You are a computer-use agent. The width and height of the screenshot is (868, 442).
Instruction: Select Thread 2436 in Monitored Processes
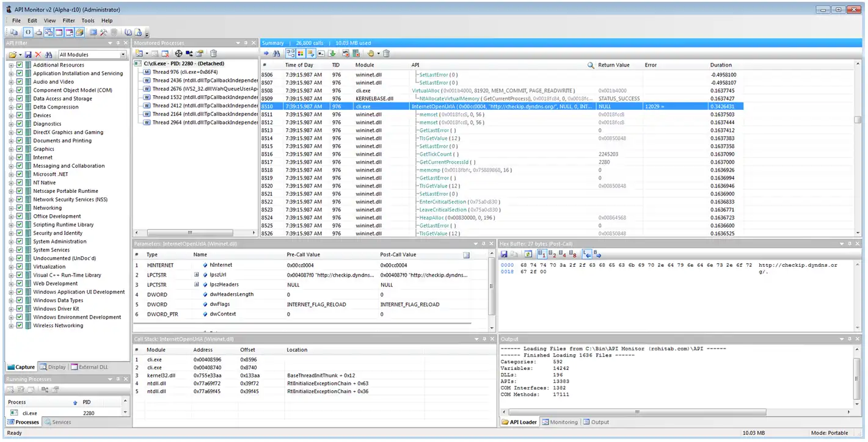tap(199, 81)
